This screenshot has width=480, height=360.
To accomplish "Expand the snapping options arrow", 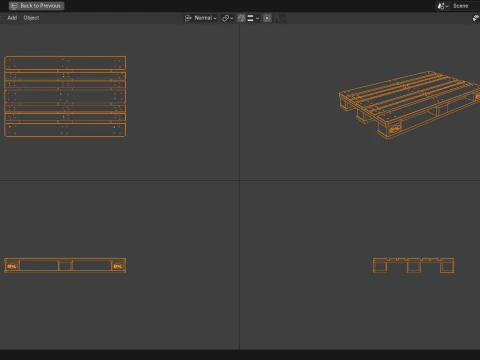I will (x=257, y=18).
